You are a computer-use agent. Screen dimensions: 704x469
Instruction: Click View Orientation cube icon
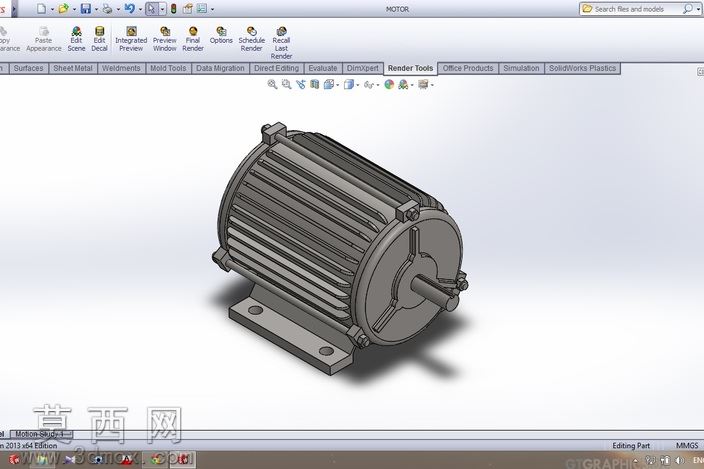329,84
